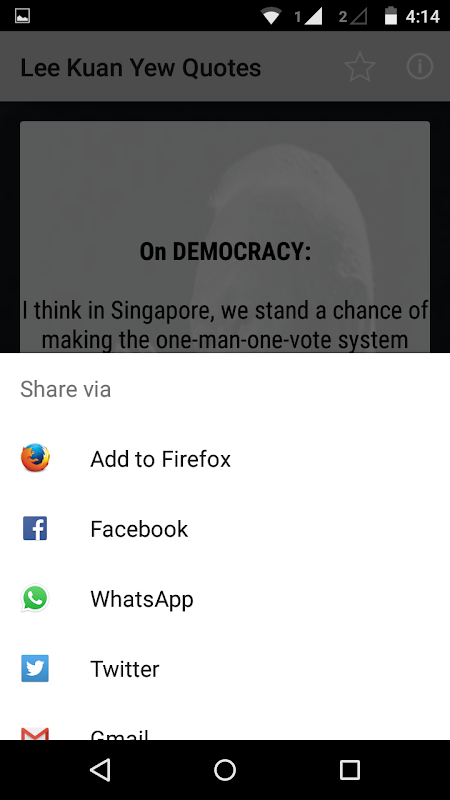Tap the WhatsApp green icon

[x=35, y=598]
